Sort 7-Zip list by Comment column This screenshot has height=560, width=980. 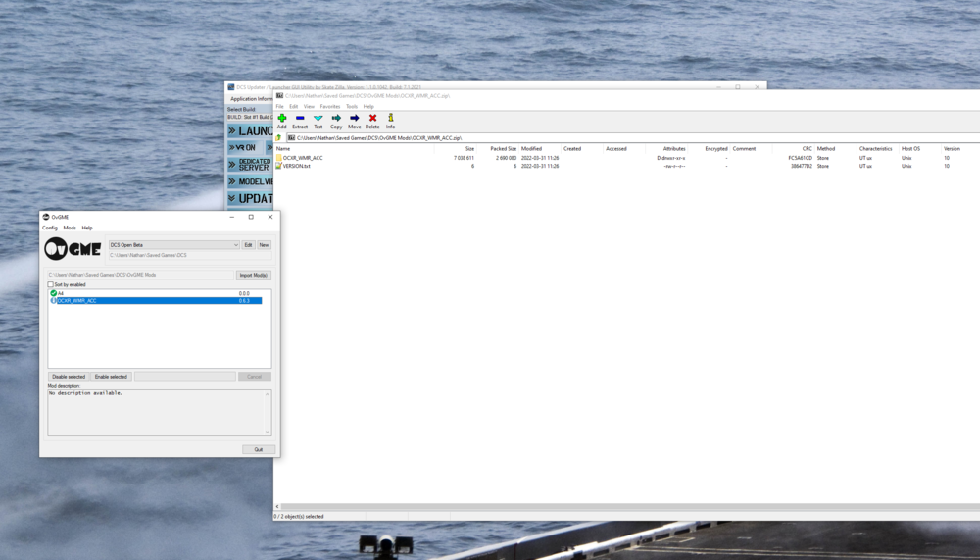[751, 149]
